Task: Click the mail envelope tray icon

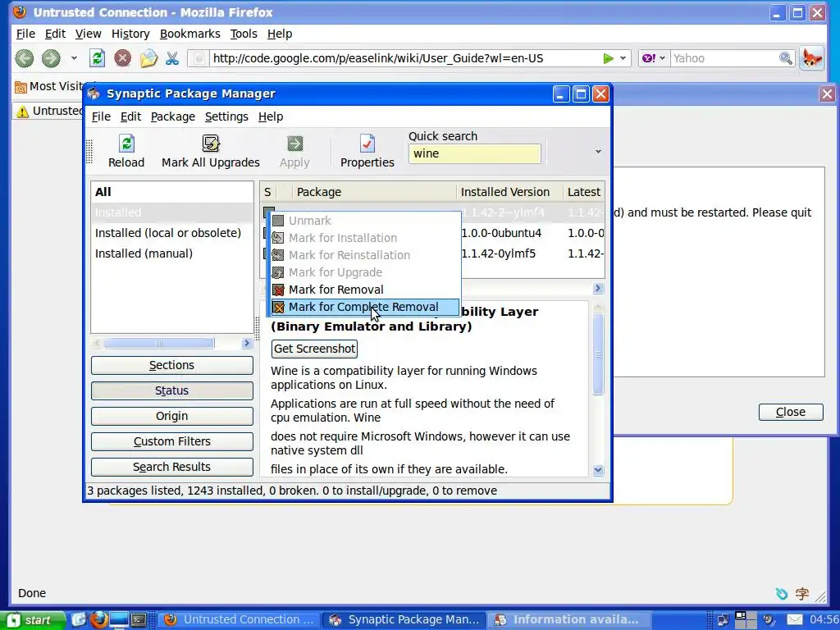Action: tap(795, 620)
